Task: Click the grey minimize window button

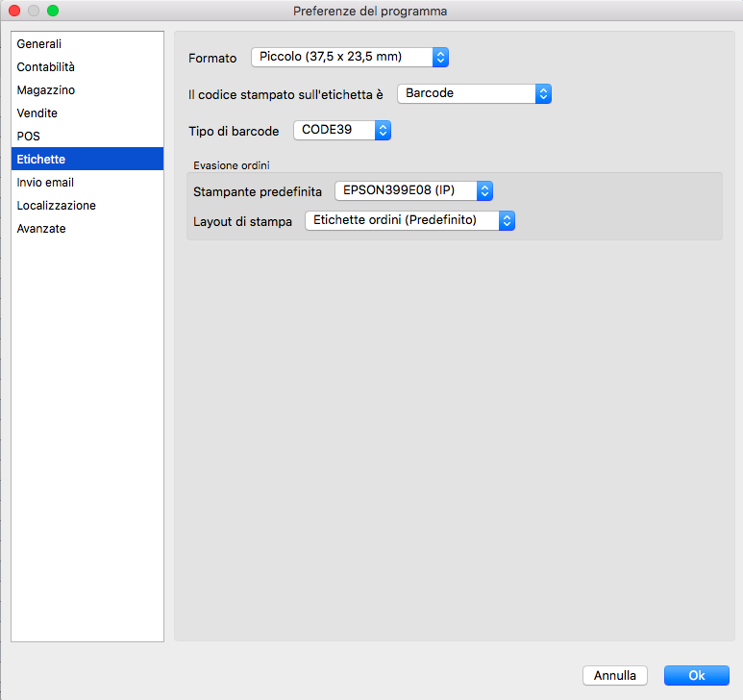Action: click(x=34, y=12)
